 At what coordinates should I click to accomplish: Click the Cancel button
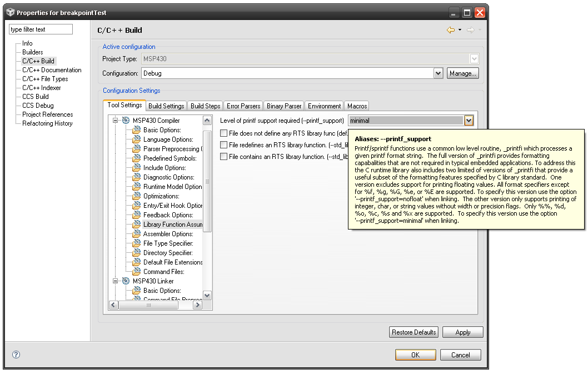click(x=461, y=355)
